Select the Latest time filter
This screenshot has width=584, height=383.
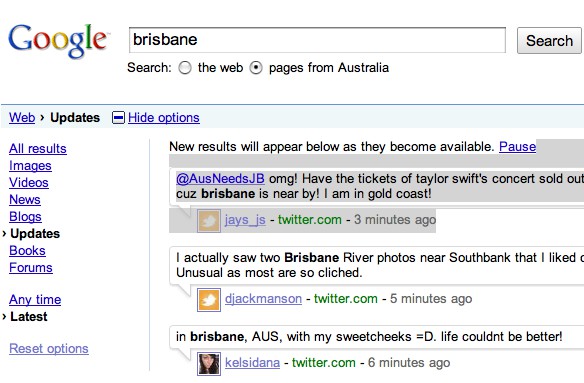[x=29, y=317]
